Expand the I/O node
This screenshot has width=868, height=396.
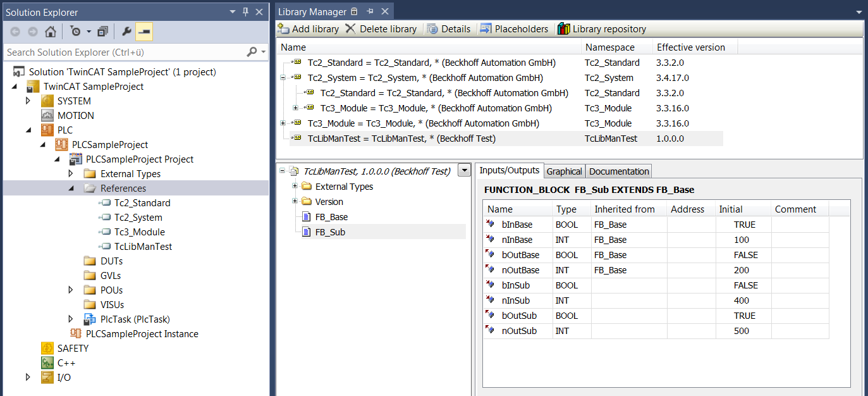pyautogui.click(x=28, y=378)
